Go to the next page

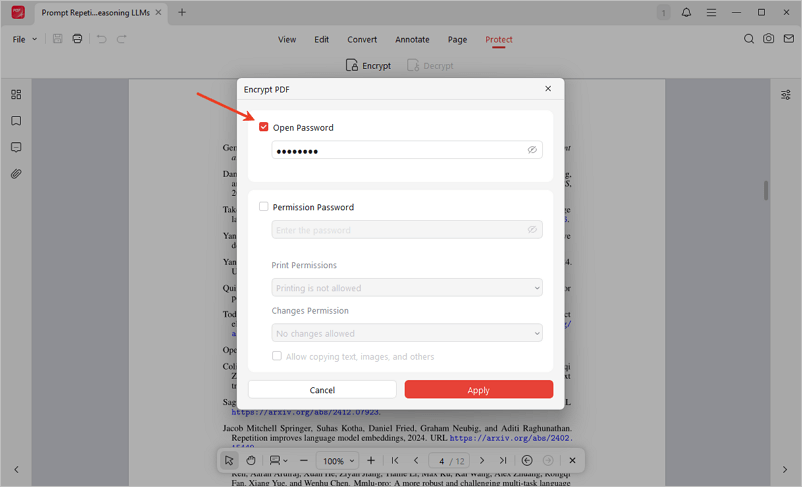pyautogui.click(x=482, y=460)
